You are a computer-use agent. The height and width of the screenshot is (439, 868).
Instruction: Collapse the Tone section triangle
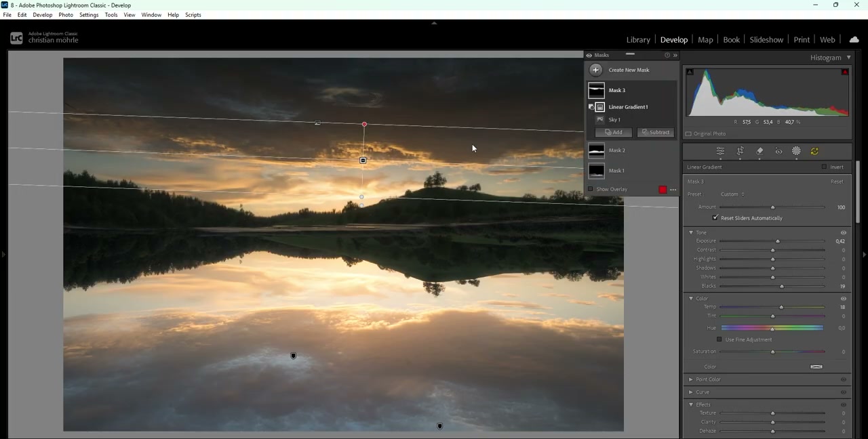pyautogui.click(x=691, y=233)
